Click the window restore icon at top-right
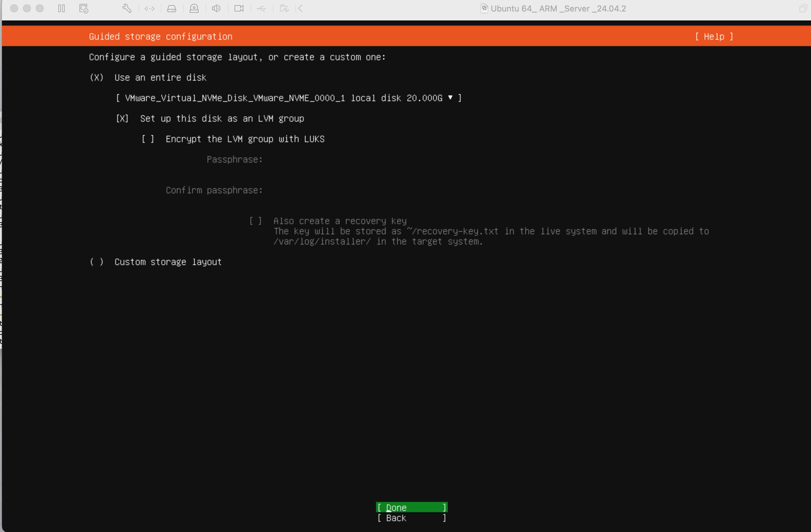This screenshot has height=532, width=811. [803, 9]
